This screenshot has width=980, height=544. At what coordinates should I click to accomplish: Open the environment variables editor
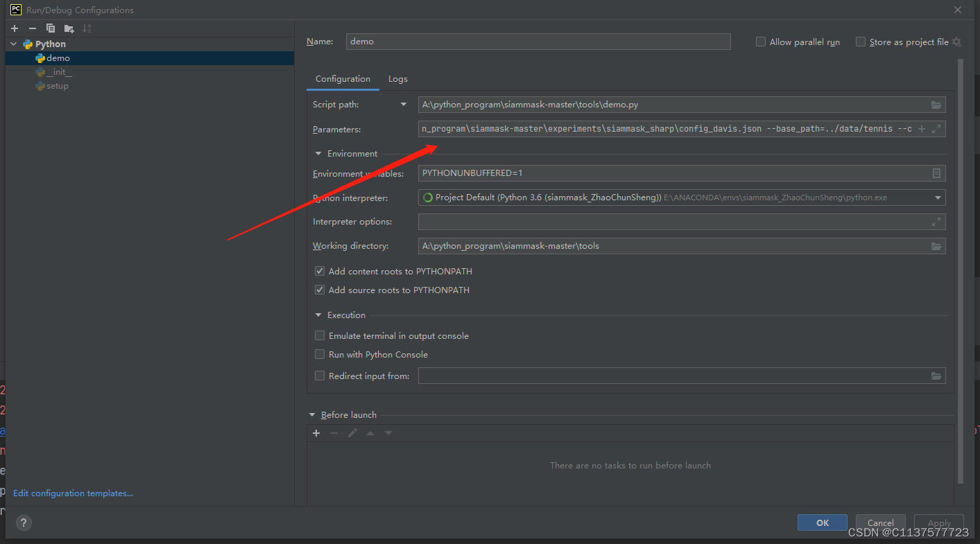[936, 173]
